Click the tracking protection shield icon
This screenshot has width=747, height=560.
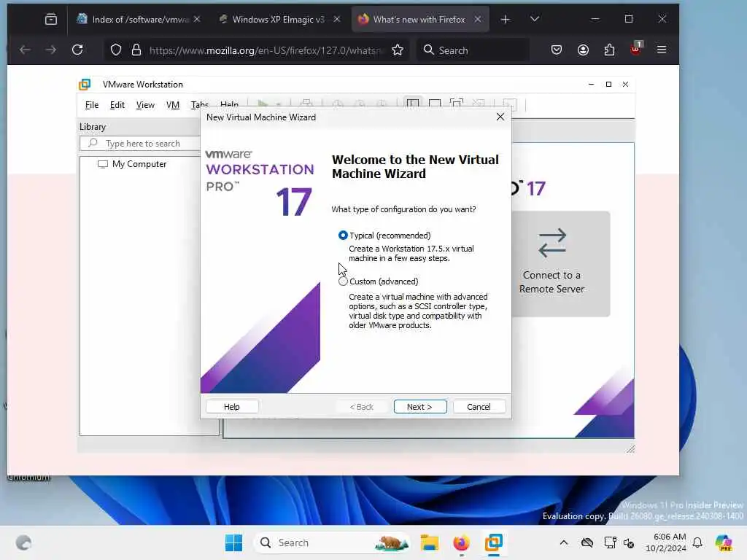[116, 50]
